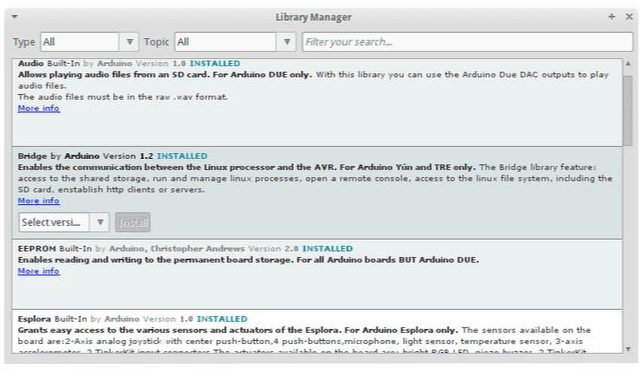The image size is (644, 369).
Task: Click the Install button for Bridge
Action: [132, 222]
